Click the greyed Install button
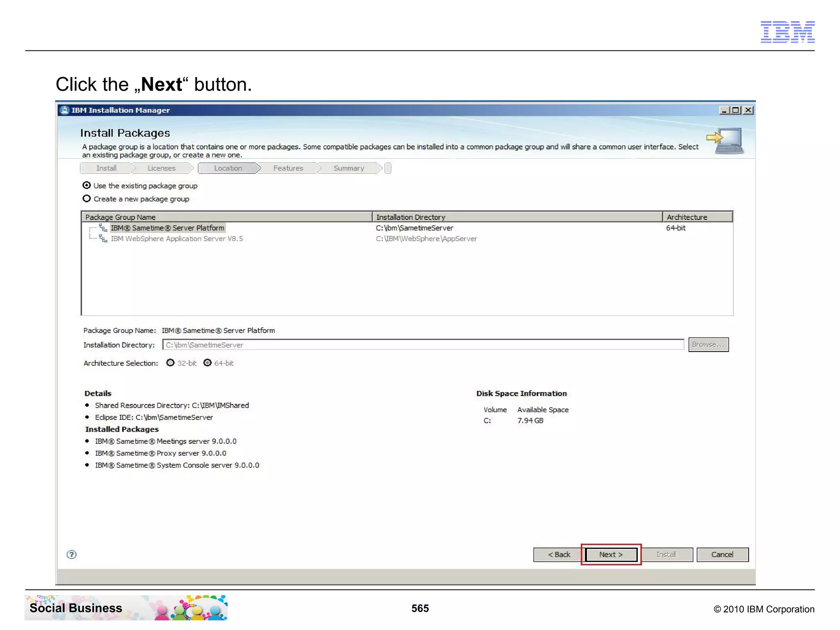This screenshot has width=840, height=630. tap(667, 555)
